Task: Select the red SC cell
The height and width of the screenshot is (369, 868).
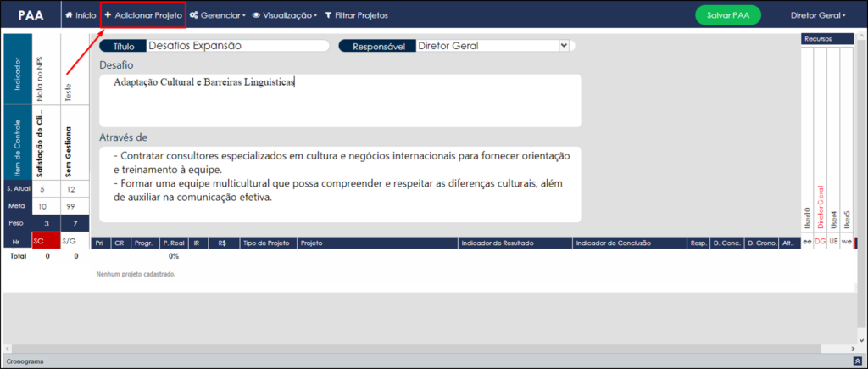Action: coord(46,242)
